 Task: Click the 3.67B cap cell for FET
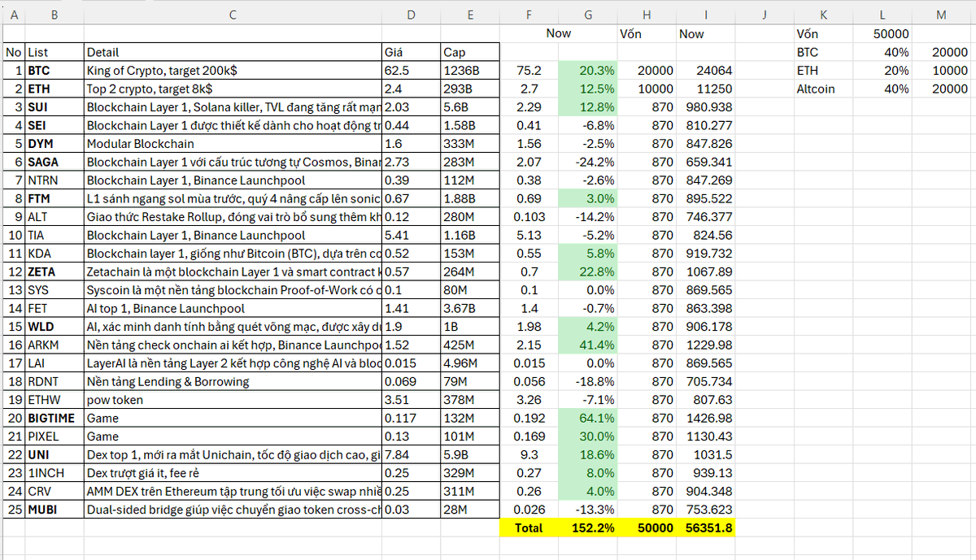coord(469,308)
